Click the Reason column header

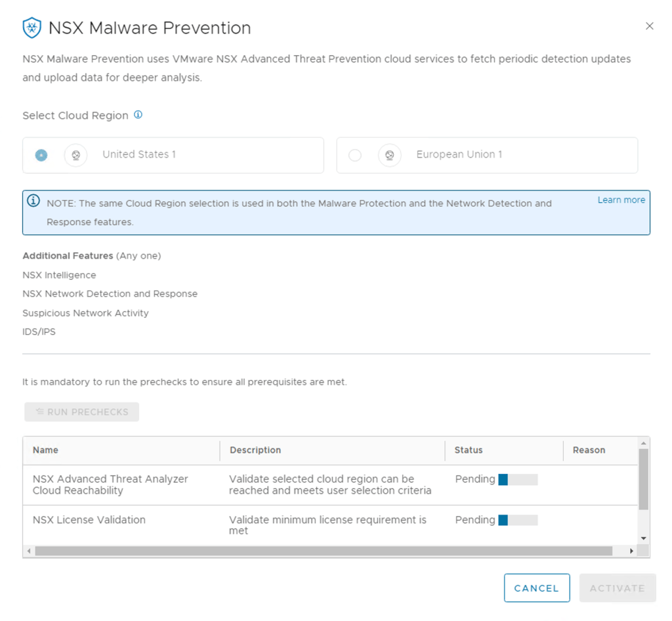589,450
